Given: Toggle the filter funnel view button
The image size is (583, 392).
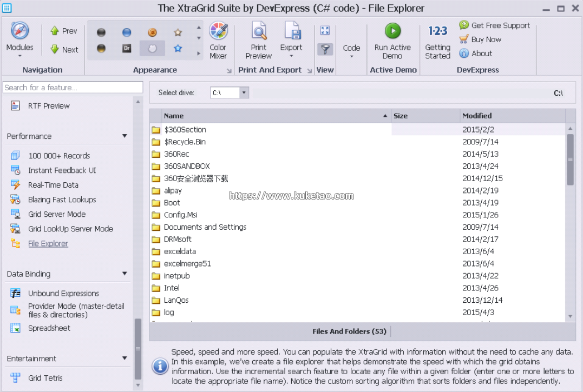Looking at the screenshot, I should [325, 49].
